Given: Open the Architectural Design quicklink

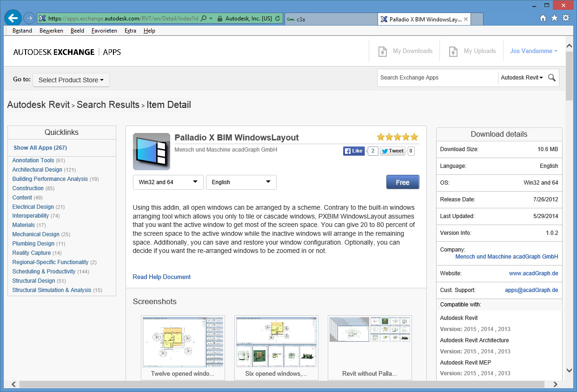Looking at the screenshot, I should (37, 170).
